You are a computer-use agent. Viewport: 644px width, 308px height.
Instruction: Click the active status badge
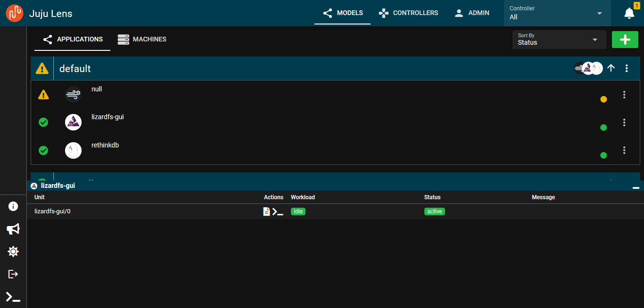pos(435,211)
